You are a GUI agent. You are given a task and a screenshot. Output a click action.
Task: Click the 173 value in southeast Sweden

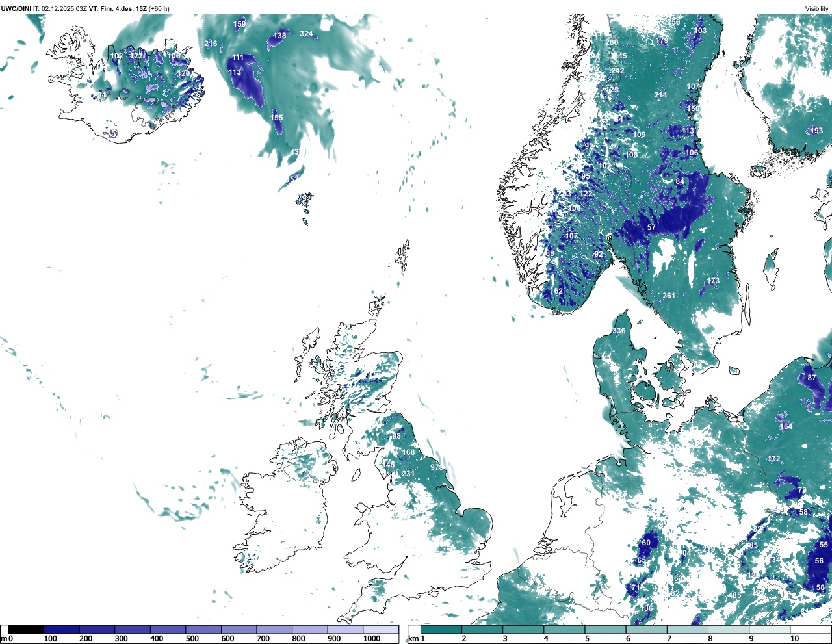pyautogui.click(x=714, y=281)
